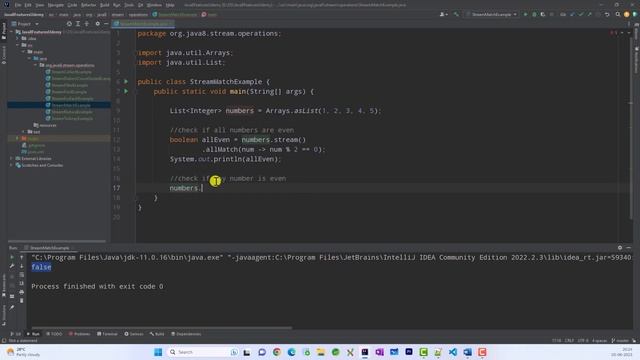Click the Windows Start button
The image size is (640, 360).
(158, 352)
